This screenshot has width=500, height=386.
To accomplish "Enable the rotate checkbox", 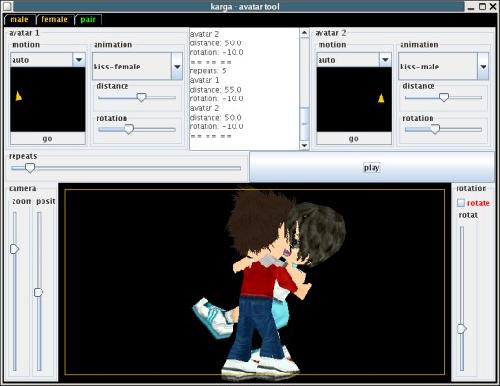I will click(461, 203).
